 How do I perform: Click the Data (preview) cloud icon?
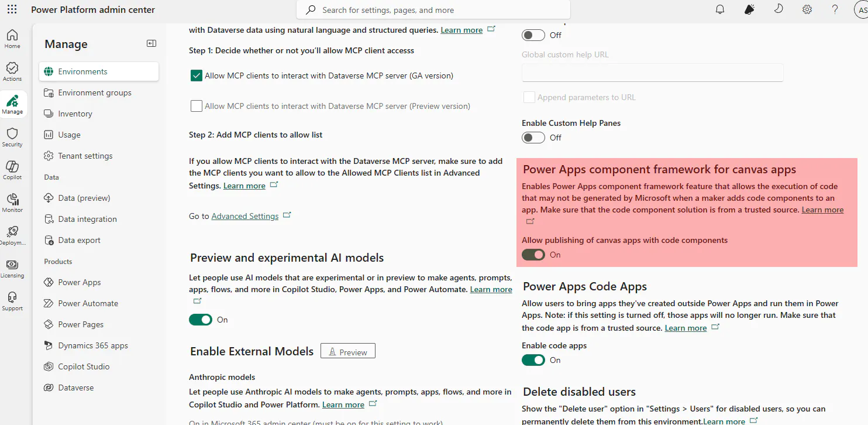(49, 198)
